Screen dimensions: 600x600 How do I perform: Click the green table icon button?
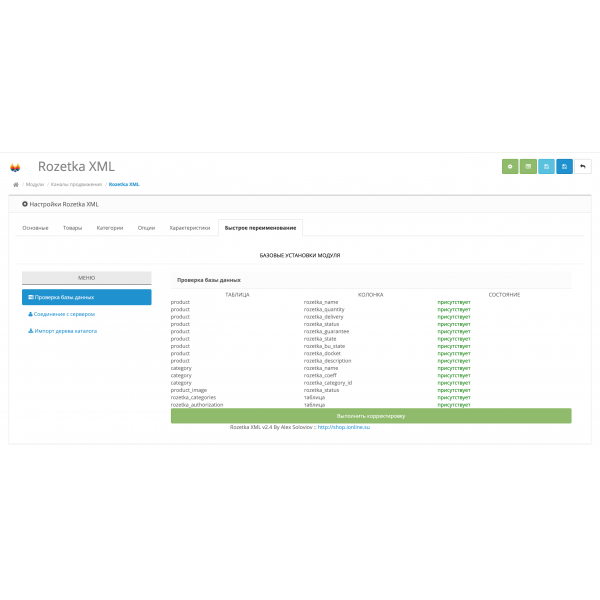528,166
